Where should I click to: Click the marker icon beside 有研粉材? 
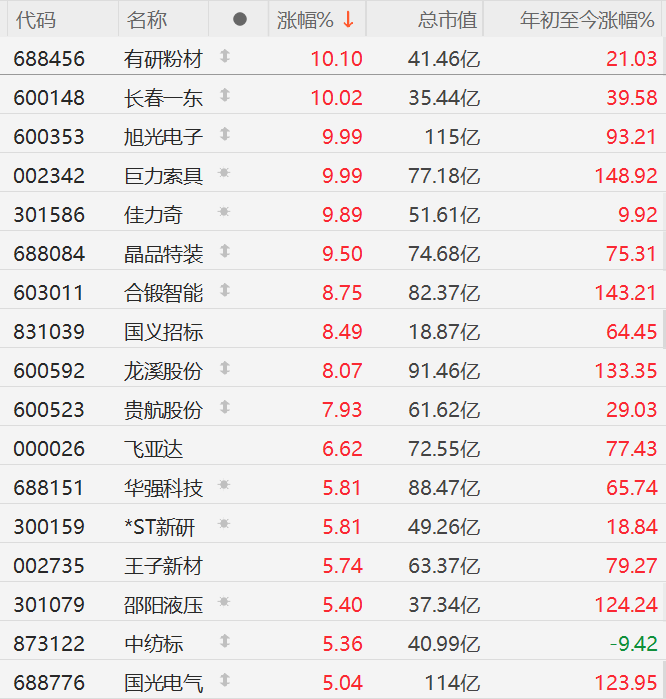coord(225,56)
